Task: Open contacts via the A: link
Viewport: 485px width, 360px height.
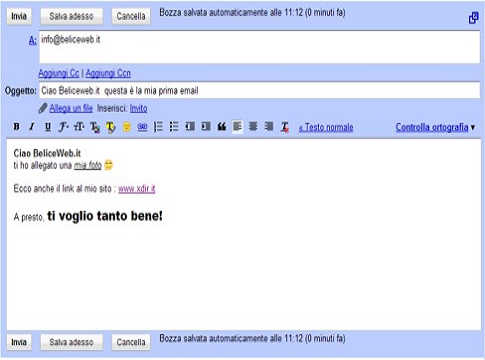Action: [x=32, y=40]
